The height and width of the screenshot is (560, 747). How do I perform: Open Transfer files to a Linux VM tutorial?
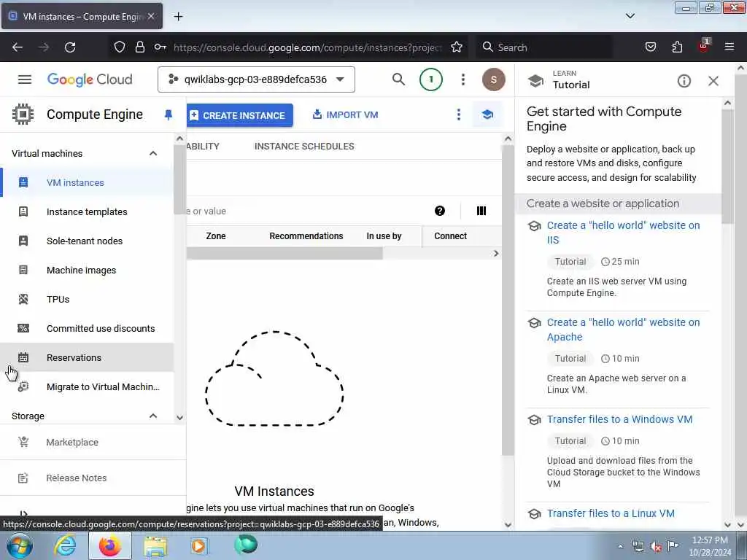point(611,513)
